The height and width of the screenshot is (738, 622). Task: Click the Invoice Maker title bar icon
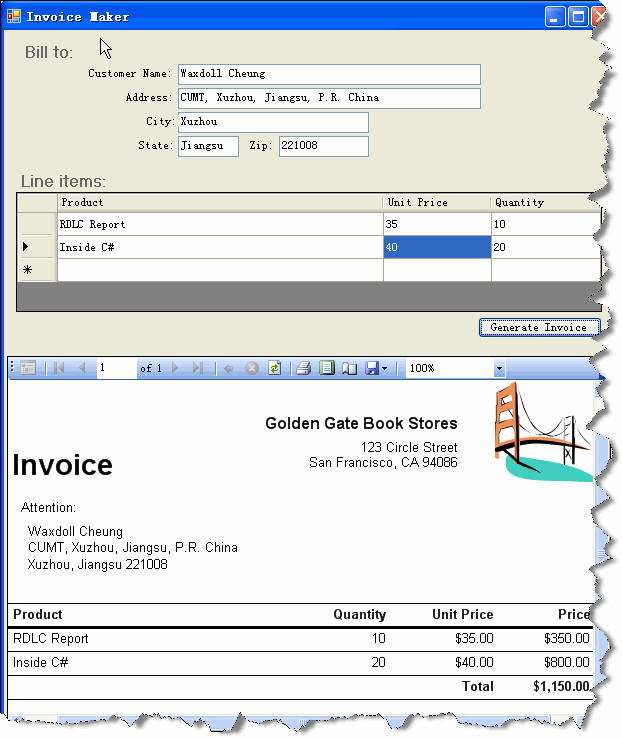click(14, 16)
